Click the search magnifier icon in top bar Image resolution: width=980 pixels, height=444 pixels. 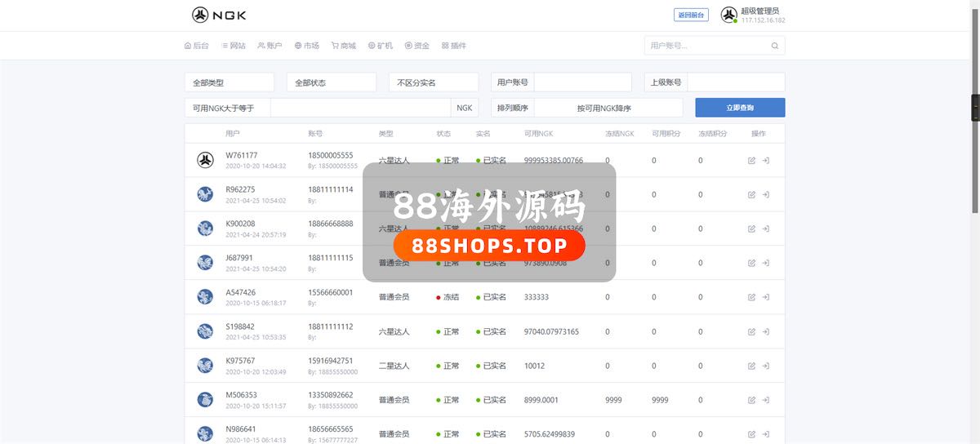click(775, 46)
